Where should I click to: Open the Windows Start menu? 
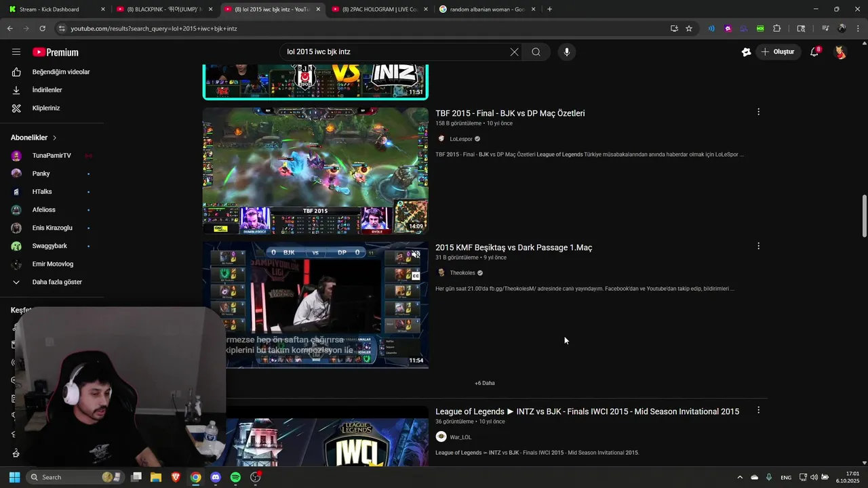pyautogui.click(x=14, y=477)
